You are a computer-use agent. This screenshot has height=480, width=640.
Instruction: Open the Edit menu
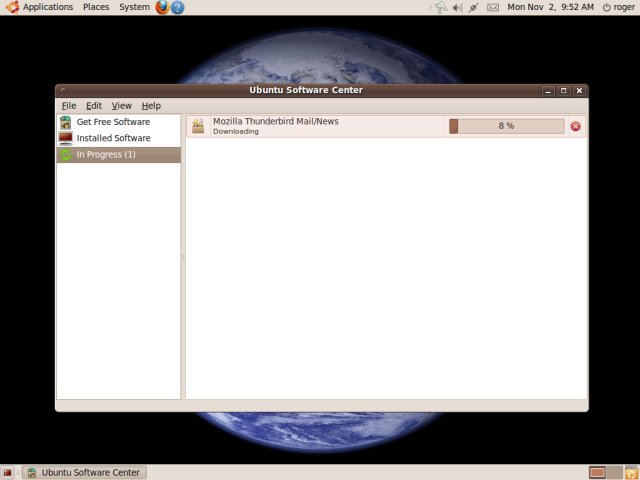pos(94,106)
